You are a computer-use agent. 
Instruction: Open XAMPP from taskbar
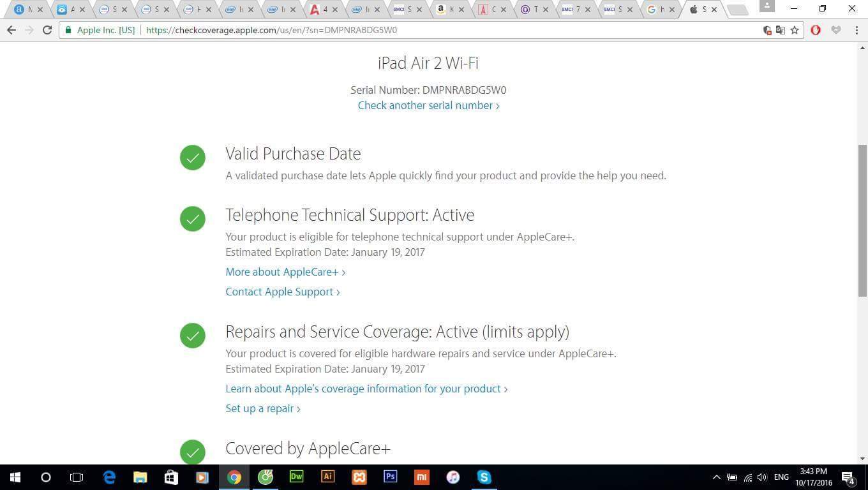359,477
